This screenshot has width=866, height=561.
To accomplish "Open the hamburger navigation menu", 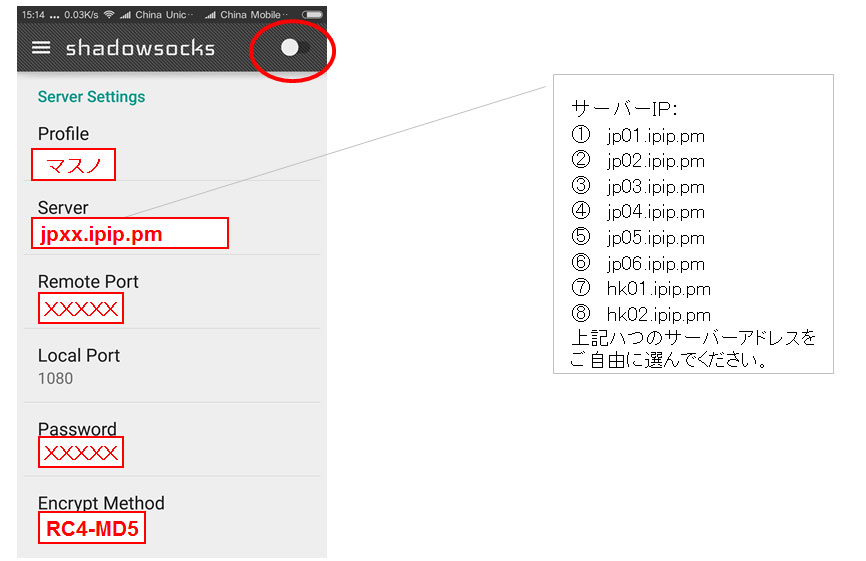I will pos(41,48).
